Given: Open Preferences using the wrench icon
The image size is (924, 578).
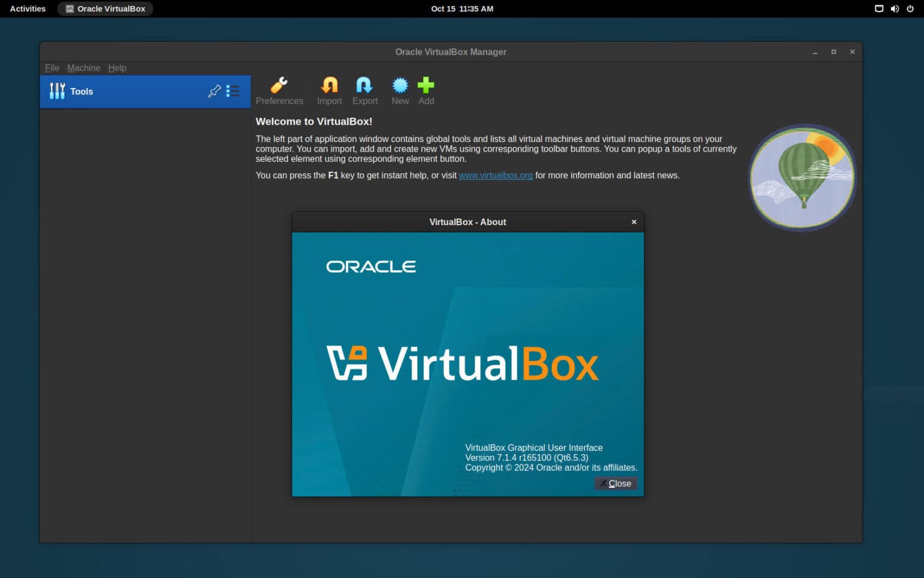Looking at the screenshot, I should (279, 90).
